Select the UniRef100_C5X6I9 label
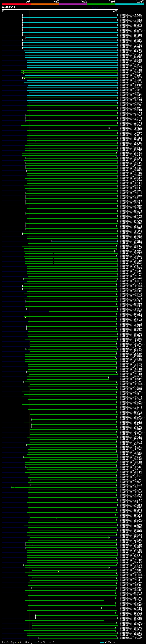 coord(131,82)
